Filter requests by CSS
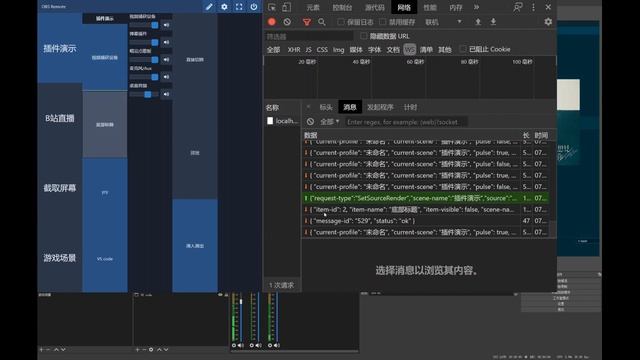Viewport: 640px width, 360px height. [322, 49]
